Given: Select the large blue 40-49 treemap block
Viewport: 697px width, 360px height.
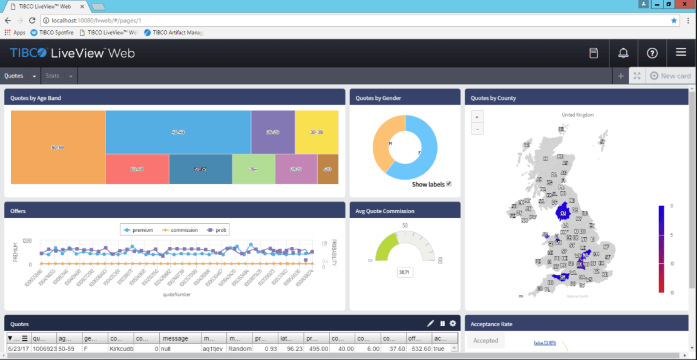Looking at the screenshot, I should click(178, 132).
